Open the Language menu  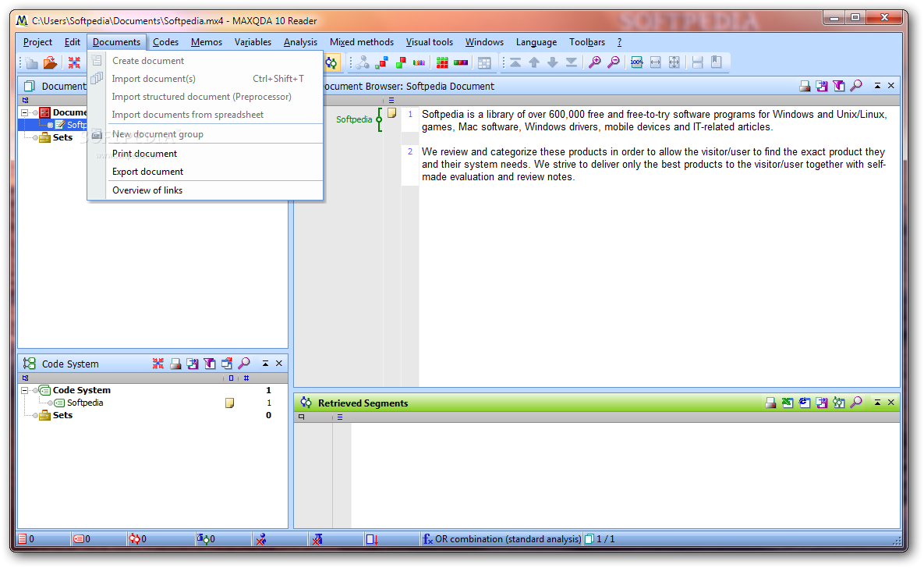tap(536, 42)
